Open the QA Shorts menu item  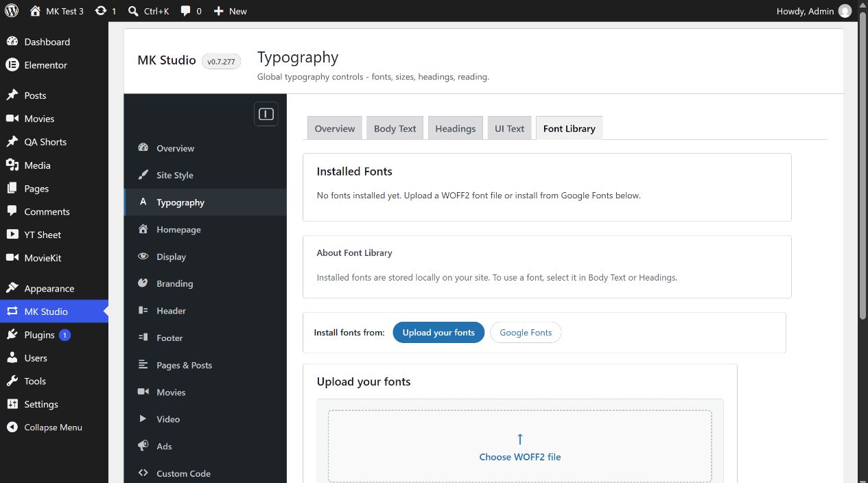[x=54, y=142]
